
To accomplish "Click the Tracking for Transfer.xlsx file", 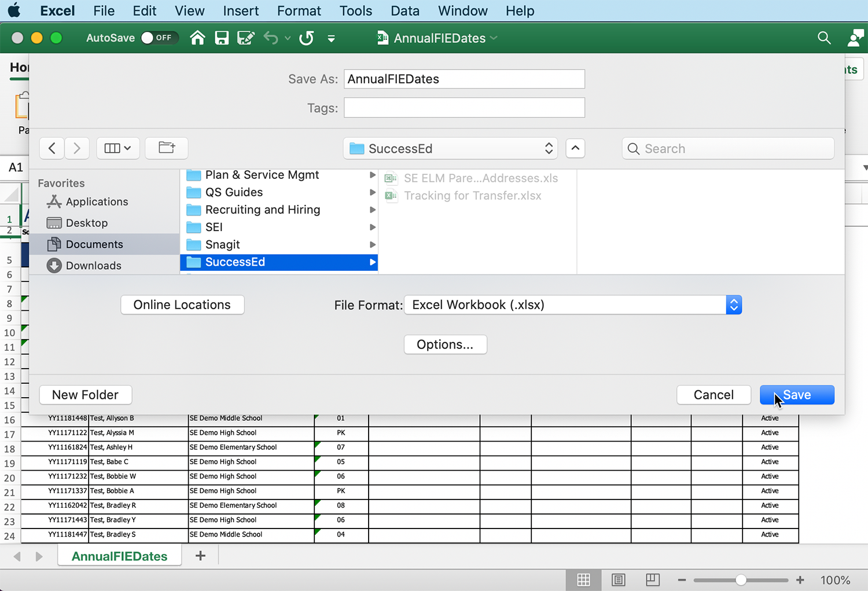I will tap(464, 196).
